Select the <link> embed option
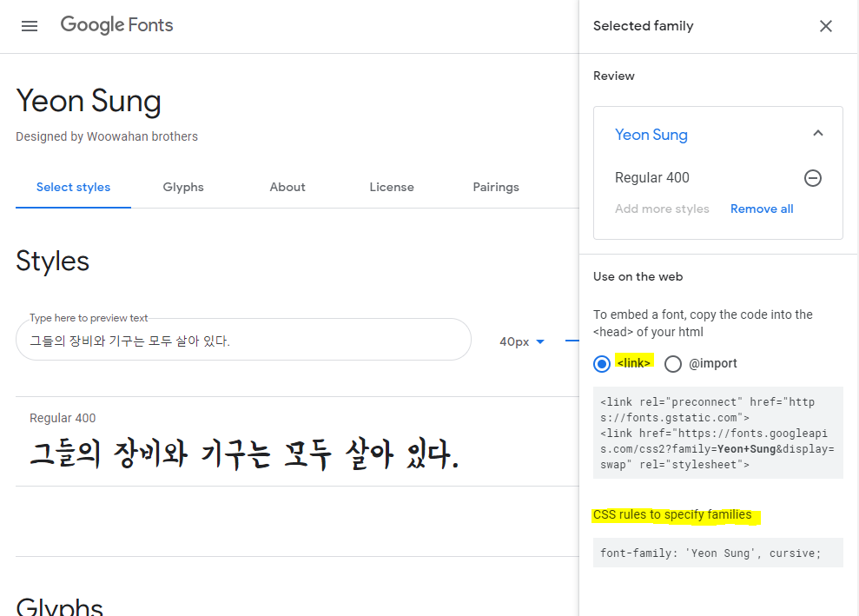 pos(602,364)
